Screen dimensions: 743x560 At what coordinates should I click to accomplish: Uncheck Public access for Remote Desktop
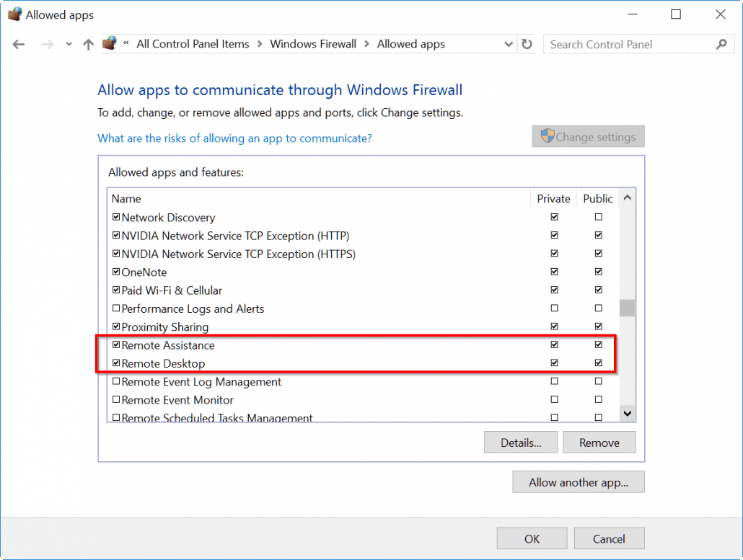coord(598,363)
